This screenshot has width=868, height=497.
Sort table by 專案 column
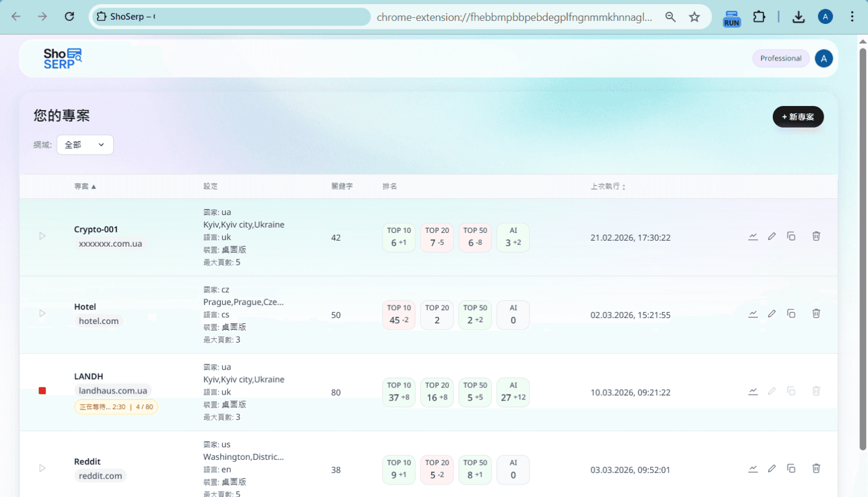point(85,186)
